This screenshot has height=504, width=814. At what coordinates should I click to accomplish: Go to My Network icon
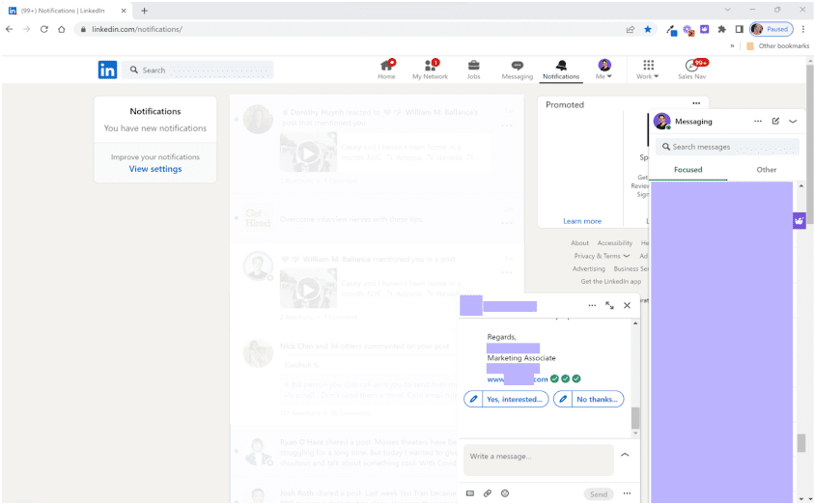click(430, 66)
